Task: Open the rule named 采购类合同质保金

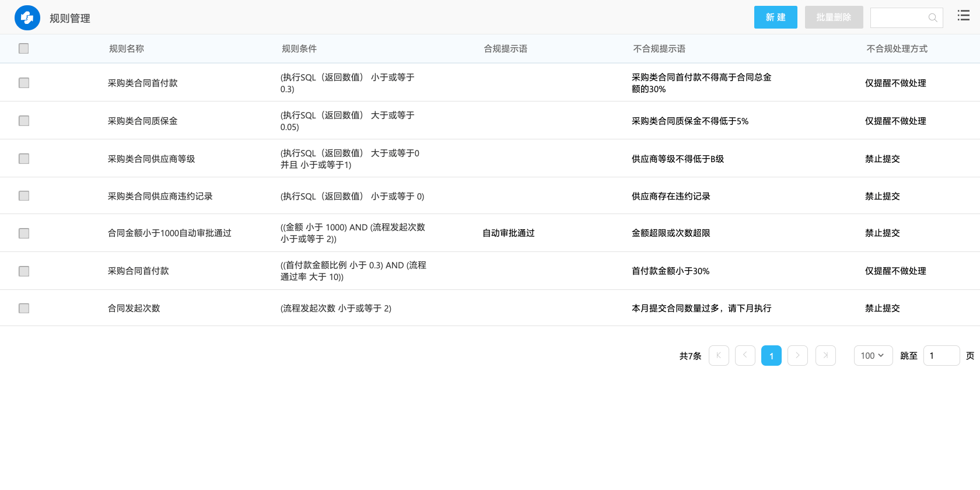Action: [143, 121]
